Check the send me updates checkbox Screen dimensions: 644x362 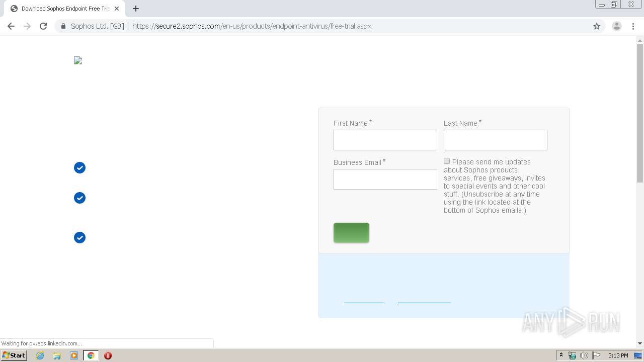[447, 161]
